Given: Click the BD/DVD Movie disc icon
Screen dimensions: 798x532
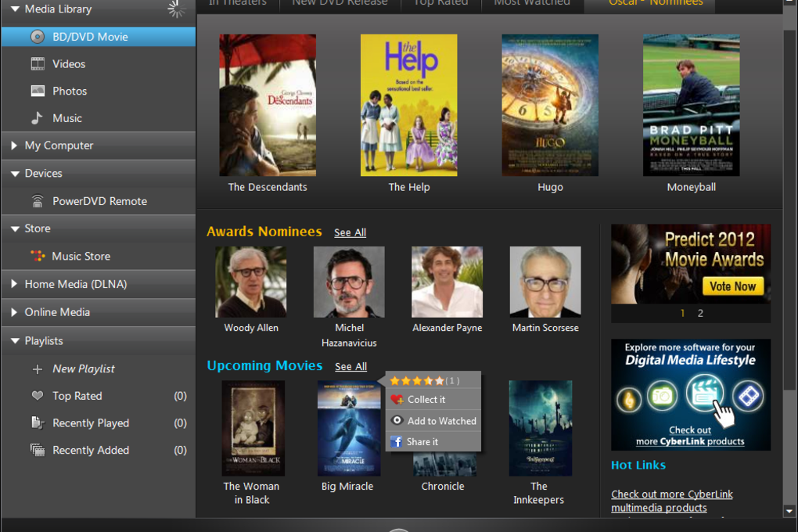Looking at the screenshot, I should point(37,37).
